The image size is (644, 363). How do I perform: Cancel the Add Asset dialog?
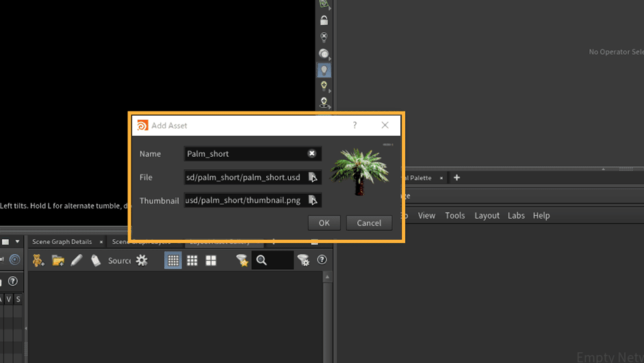(369, 223)
